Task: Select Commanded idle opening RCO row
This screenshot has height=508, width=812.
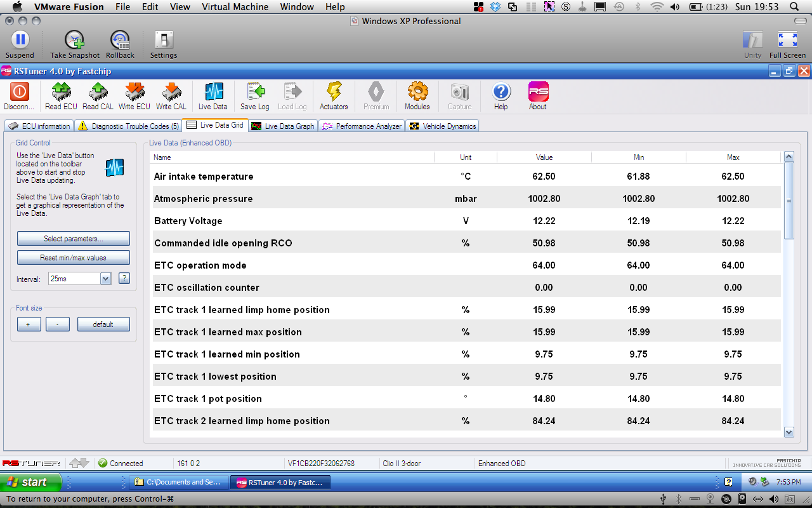Action: click(466, 243)
